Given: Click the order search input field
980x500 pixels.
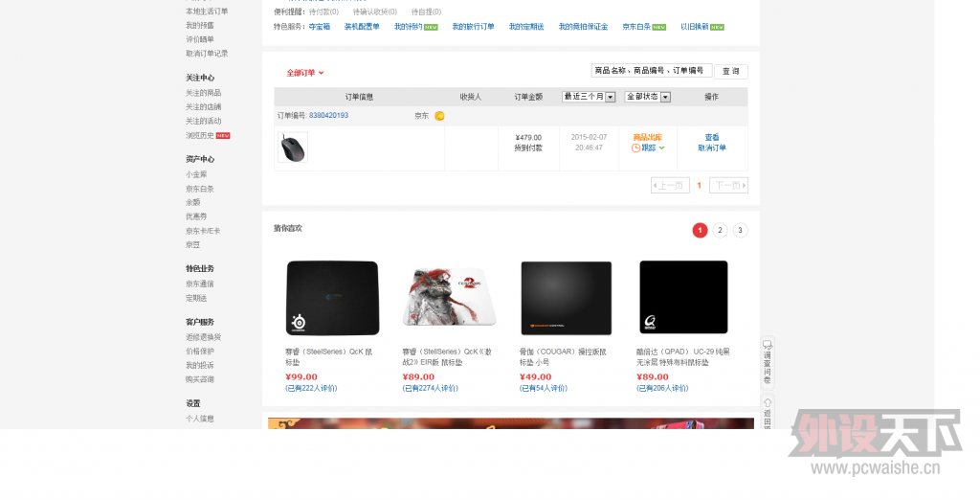Looking at the screenshot, I should click(651, 71).
